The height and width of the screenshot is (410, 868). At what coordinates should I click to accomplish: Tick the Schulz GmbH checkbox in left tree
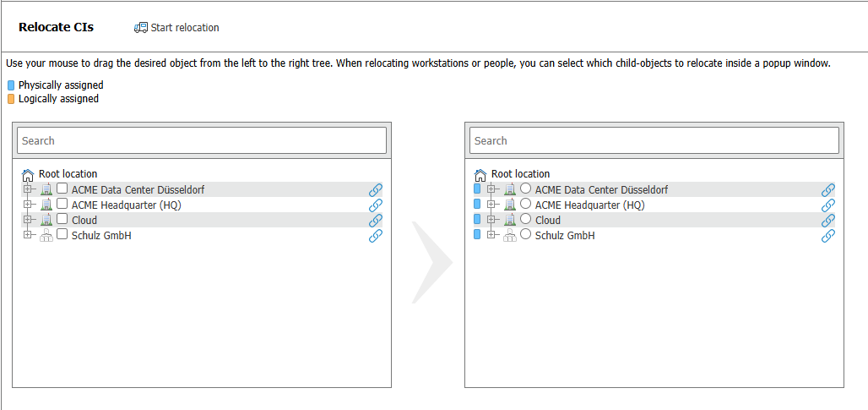(62, 234)
